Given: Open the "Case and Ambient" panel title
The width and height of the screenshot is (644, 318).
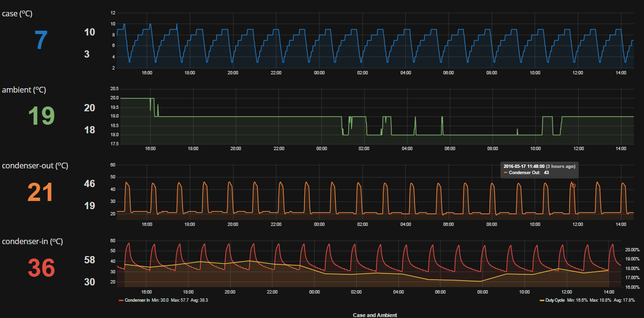Looking at the screenshot, I should (375, 315).
